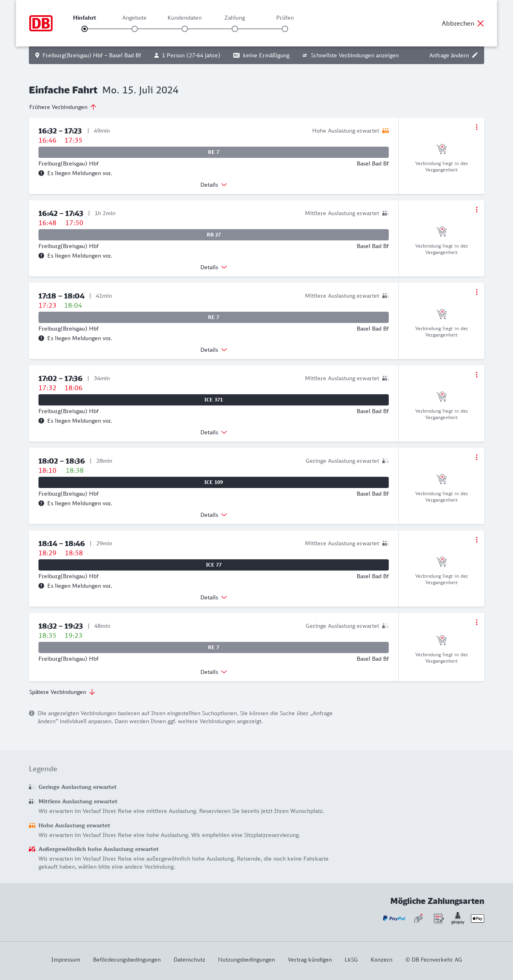The width and height of the screenshot is (513, 980).
Task: Click the PayPal payment icon
Action: click(x=394, y=918)
